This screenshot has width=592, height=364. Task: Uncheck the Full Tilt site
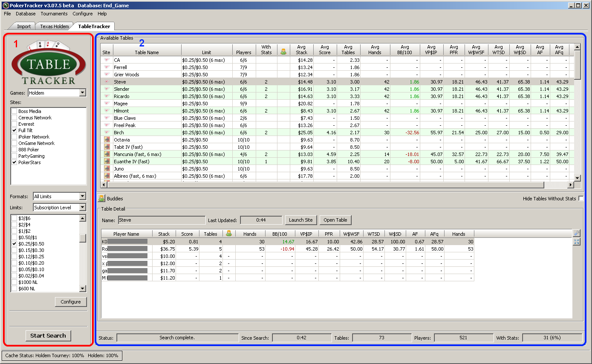point(14,130)
